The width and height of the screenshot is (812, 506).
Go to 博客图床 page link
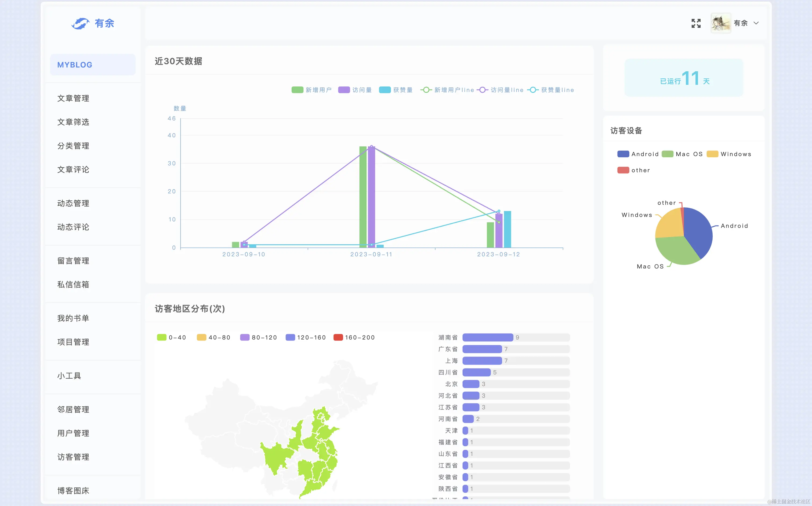pos(73,491)
